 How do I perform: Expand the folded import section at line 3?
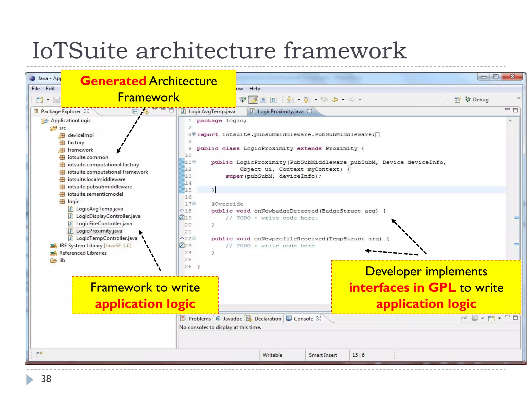[x=194, y=134]
